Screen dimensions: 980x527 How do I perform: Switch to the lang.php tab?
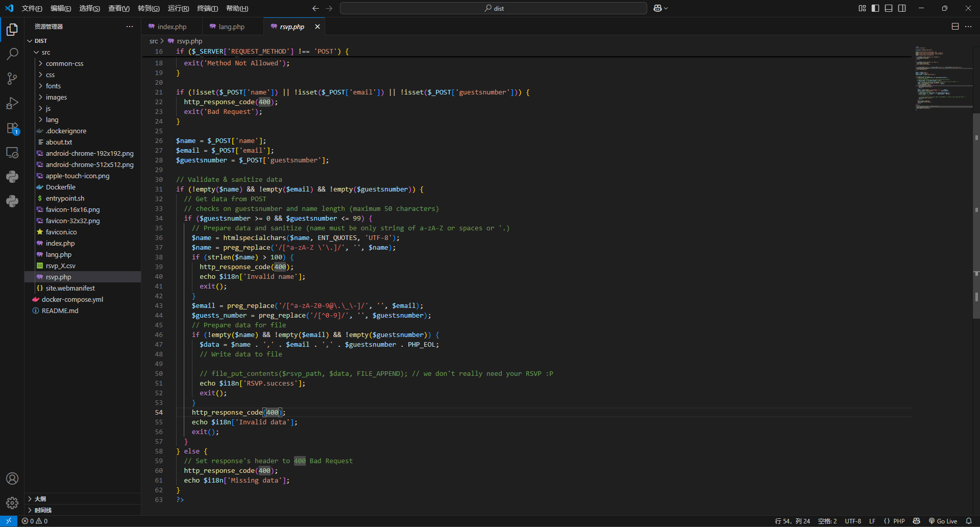[x=231, y=27]
